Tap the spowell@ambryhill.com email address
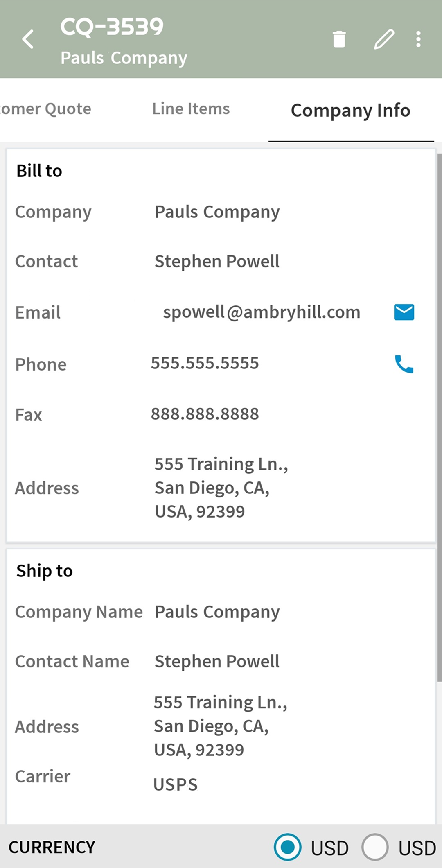Image resolution: width=442 pixels, height=868 pixels. point(262,312)
